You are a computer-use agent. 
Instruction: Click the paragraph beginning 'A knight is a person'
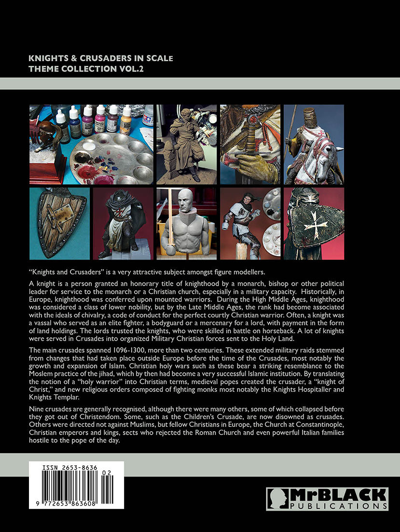pyautogui.click(x=186, y=311)
